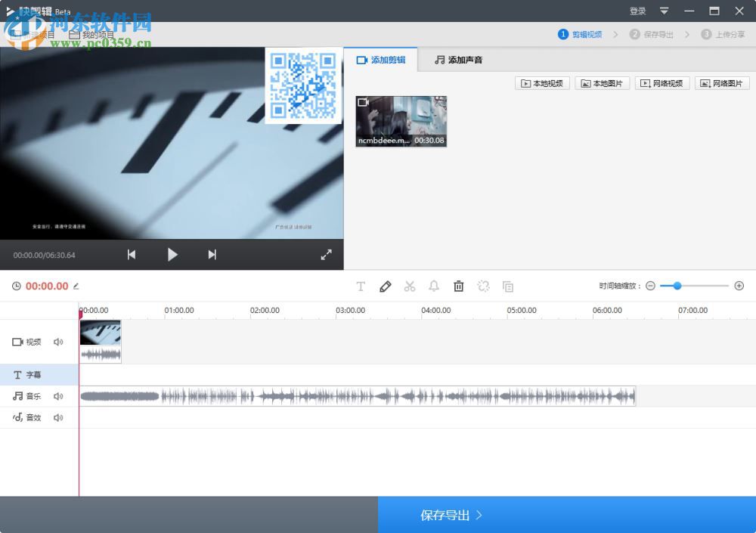Open 我的项目
This screenshot has width=756, height=533.
pyautogui.click(x=91, y=35)
